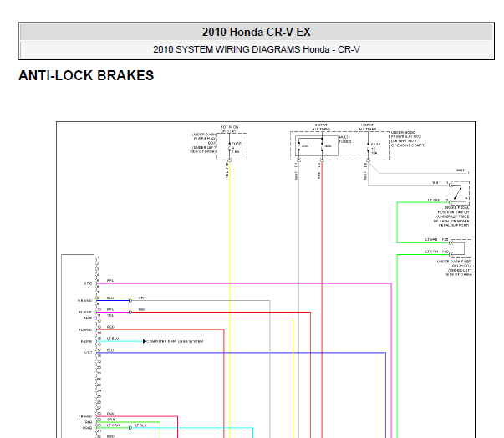Click the 'HOT IN ON OR START' label

[230, 129]
